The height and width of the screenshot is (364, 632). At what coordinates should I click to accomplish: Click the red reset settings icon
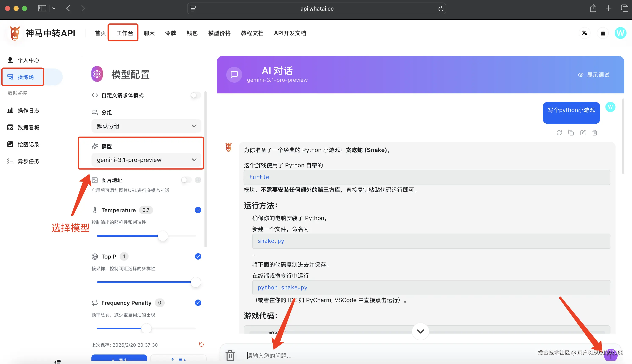tap(201, 345)
